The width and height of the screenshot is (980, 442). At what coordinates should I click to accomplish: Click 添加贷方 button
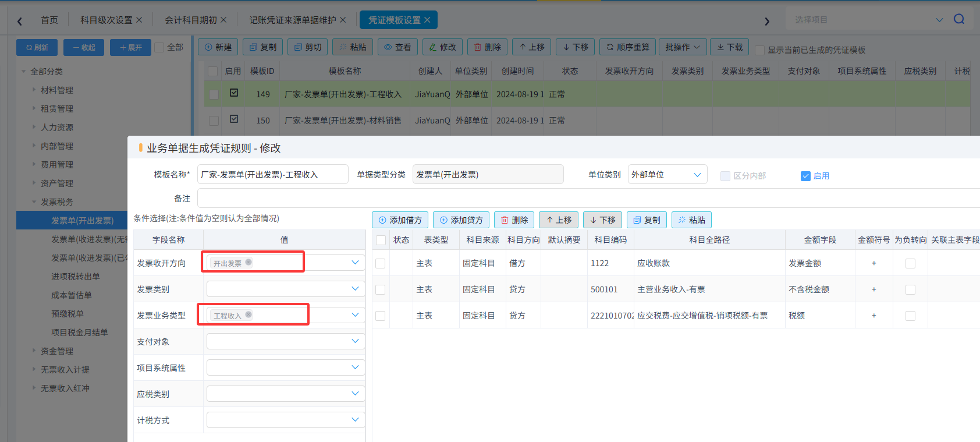click(461, 220)
